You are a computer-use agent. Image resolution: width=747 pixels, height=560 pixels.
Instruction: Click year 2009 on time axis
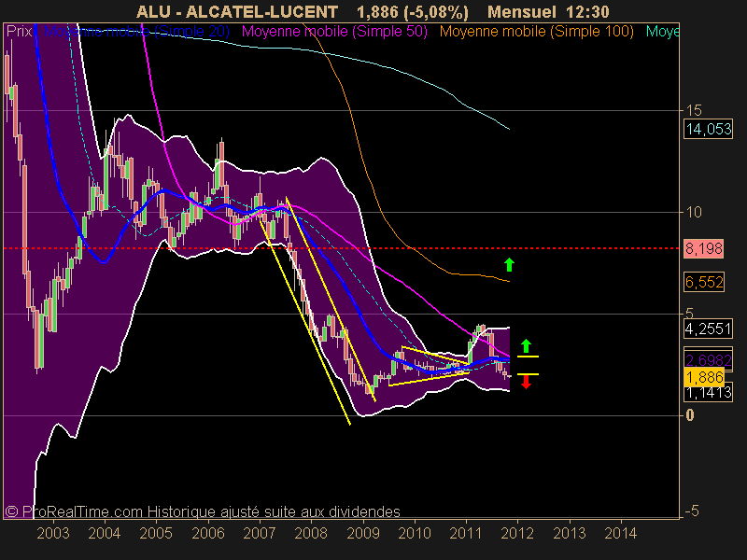363,533
